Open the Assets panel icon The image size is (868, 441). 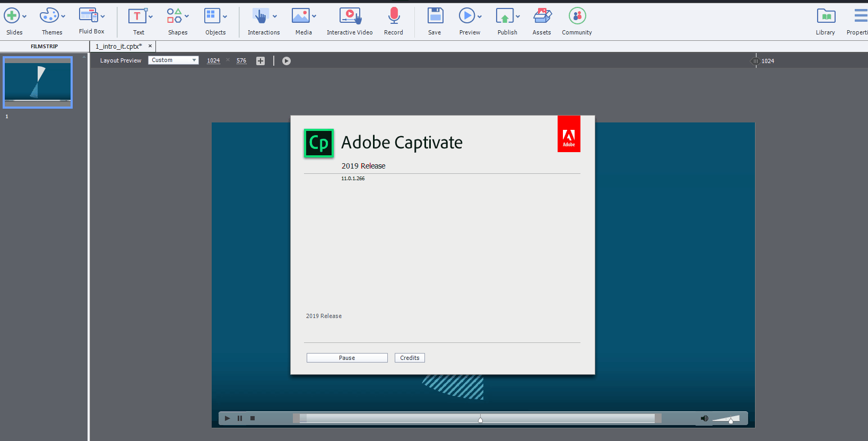[x=542, y=16]
